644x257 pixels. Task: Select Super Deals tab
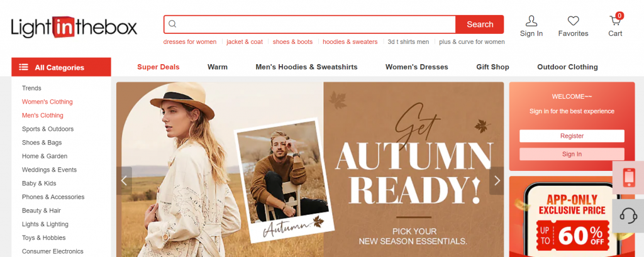pos(158,67)
